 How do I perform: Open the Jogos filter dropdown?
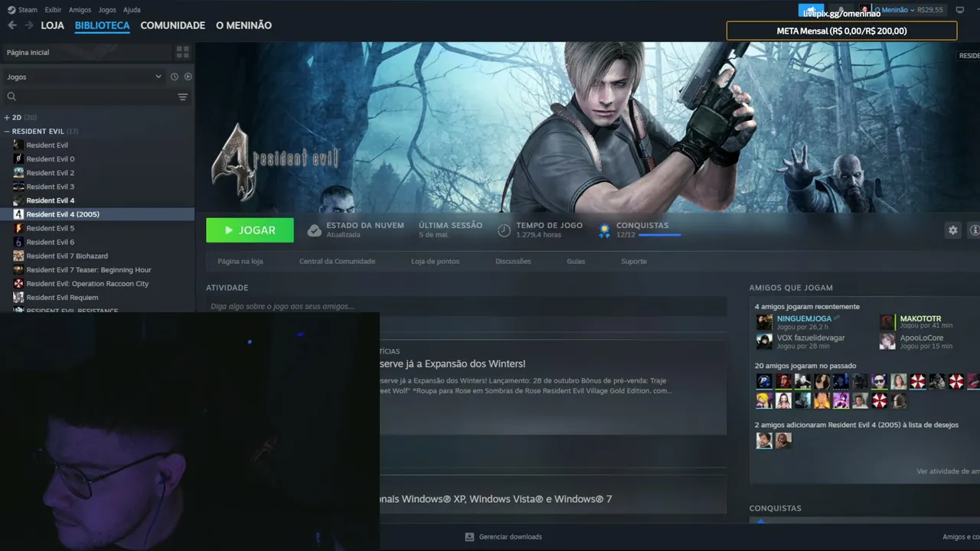coord(84,77)
